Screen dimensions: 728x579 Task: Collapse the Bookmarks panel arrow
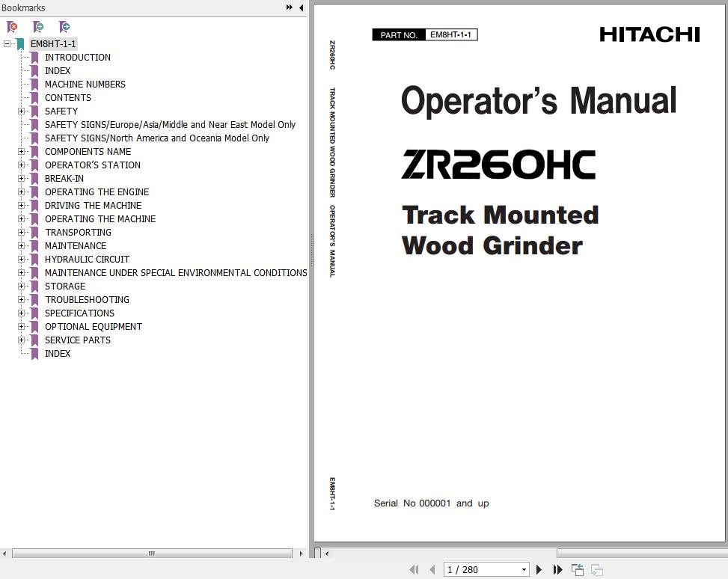click(302, 7)
